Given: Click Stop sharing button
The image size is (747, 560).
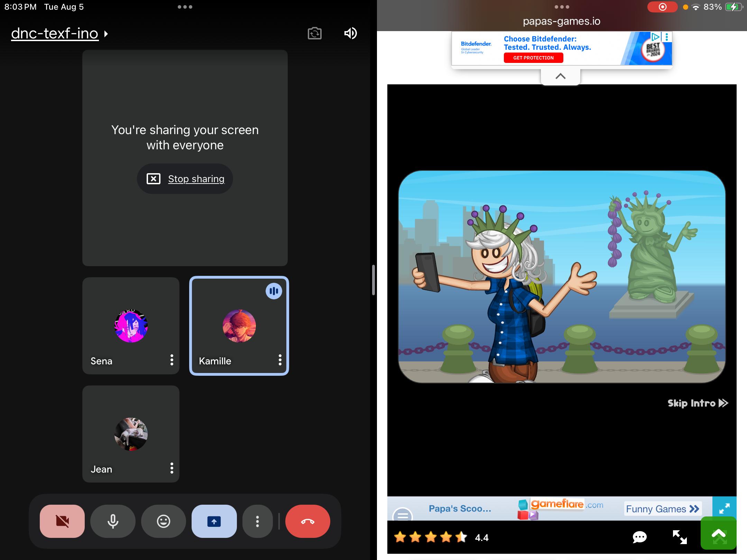Looking at the screenshot, I should tap(185, 179).
